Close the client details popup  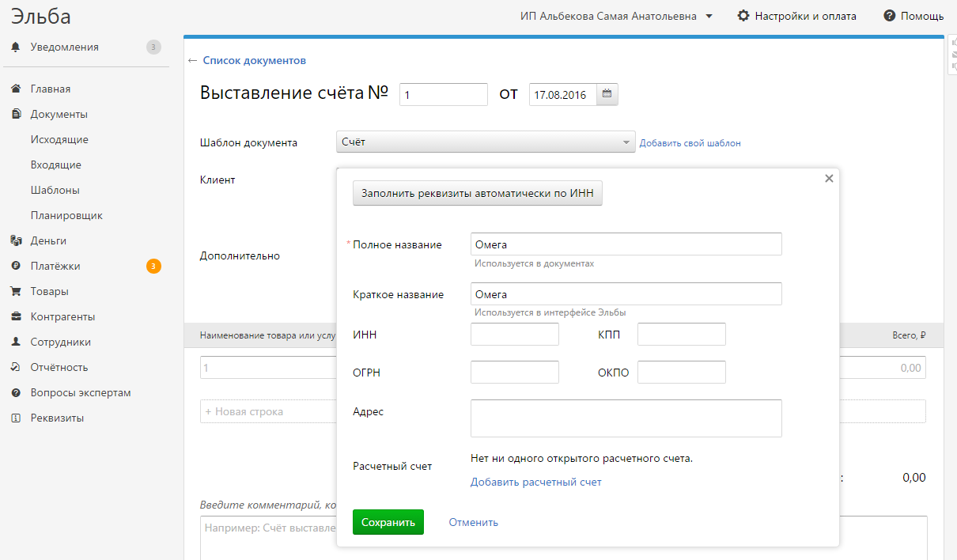[x=829, y=179]
